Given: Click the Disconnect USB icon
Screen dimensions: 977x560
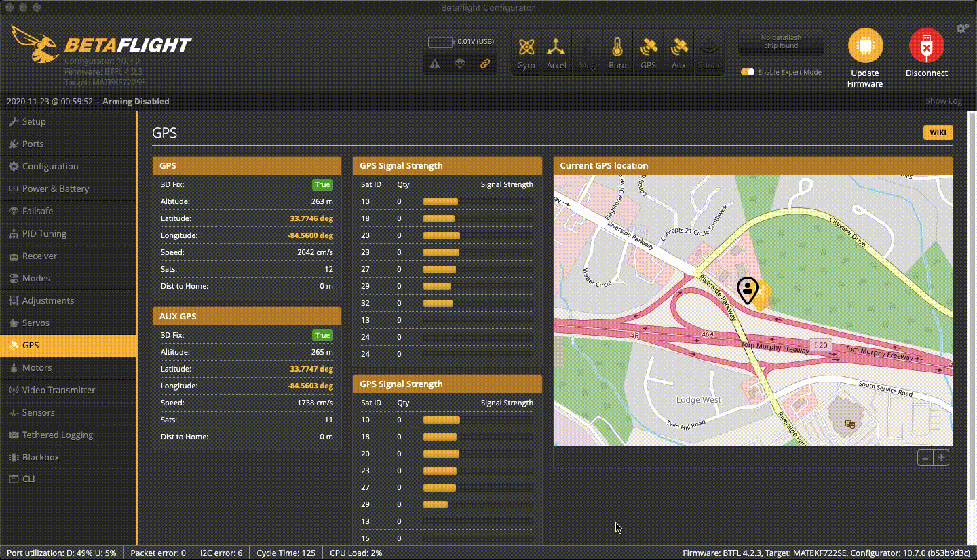Looking at the screenshot, I should click(x=926, y=46).
